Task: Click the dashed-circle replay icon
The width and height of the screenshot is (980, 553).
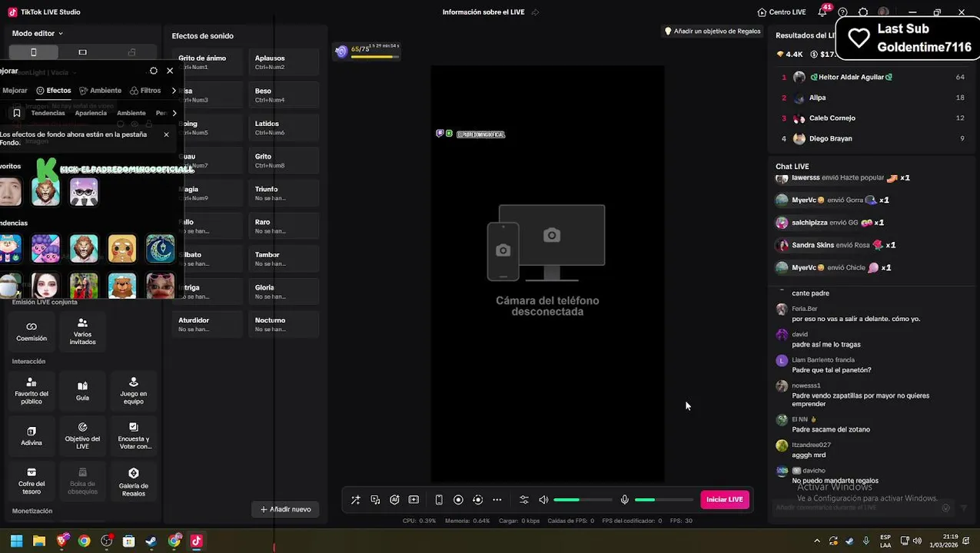Action: pyautogui.click(x=477, y=499)
